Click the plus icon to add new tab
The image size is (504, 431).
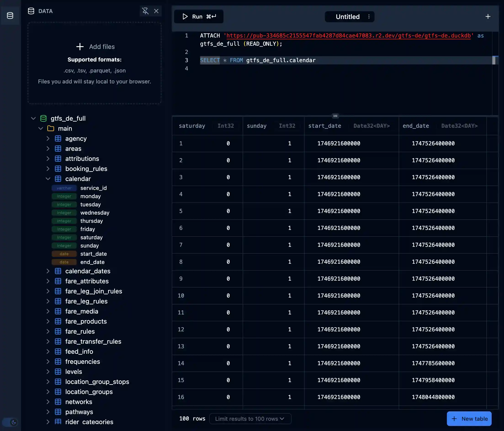tap(488, 16)
